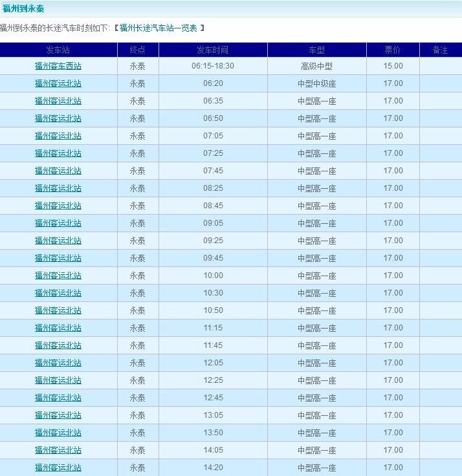Open the 福州长途汽车站一览表 link
The width and height of the screenshot is (462, 476).
click(x=159, y=28)
